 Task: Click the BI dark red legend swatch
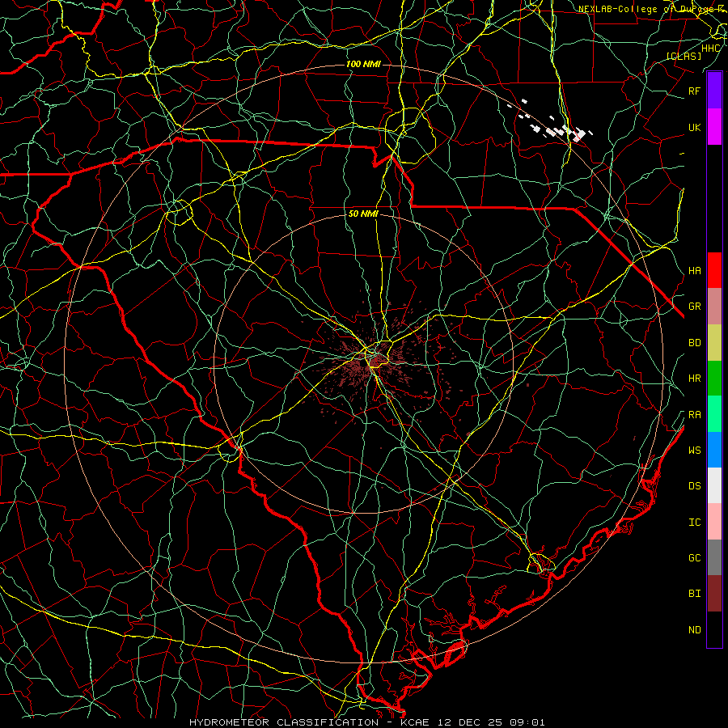coord(714,594)
